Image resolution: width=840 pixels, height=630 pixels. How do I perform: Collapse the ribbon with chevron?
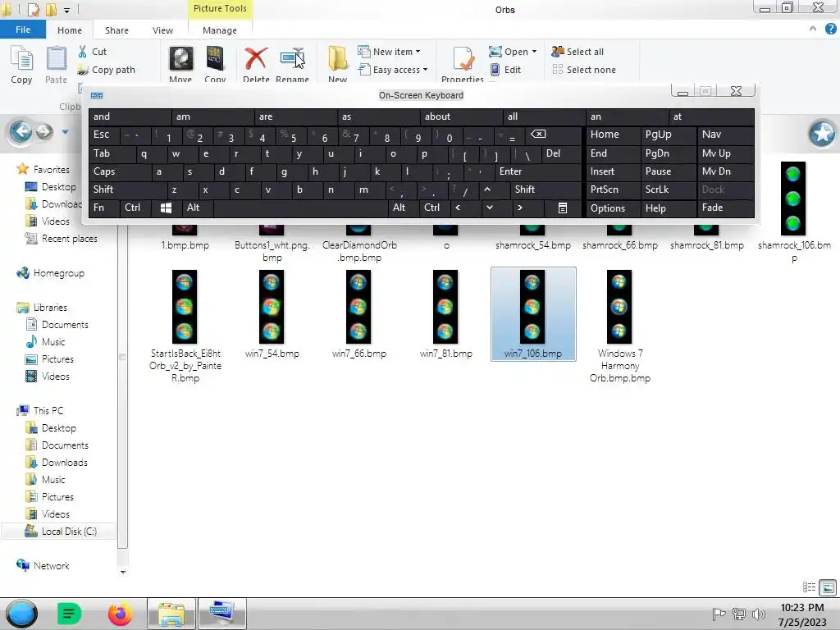pyautogui.click(x=813, y=29)
